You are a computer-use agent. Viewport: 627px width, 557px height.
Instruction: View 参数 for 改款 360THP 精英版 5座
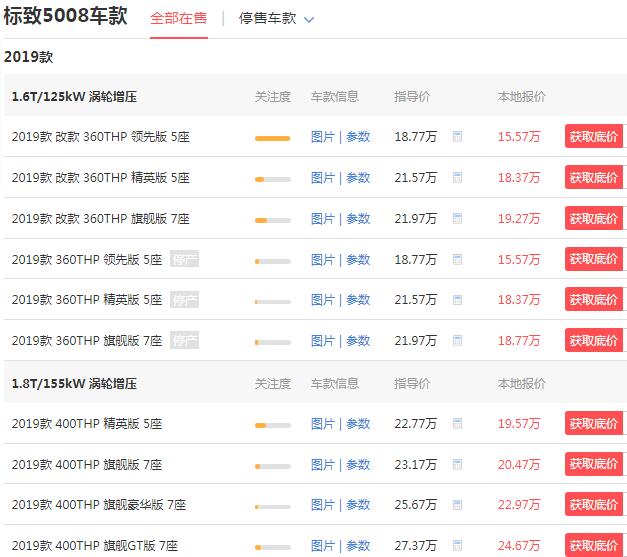(x=358, y=178)
